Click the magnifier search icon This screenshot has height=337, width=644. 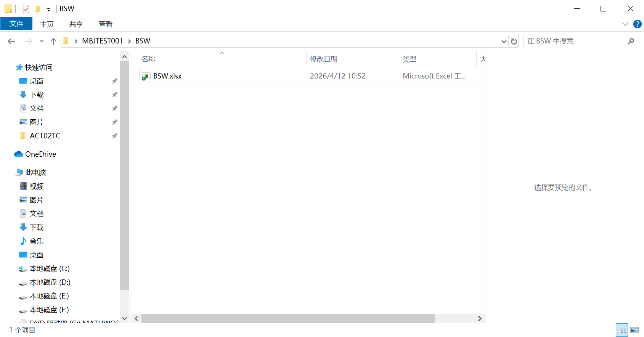pos(631,41)
